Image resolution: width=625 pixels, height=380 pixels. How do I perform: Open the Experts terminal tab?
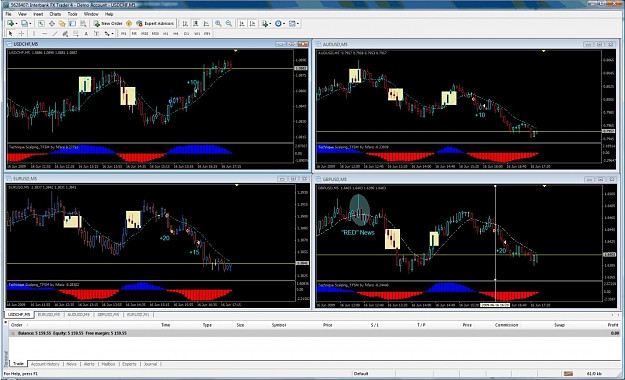coord(129,364)
